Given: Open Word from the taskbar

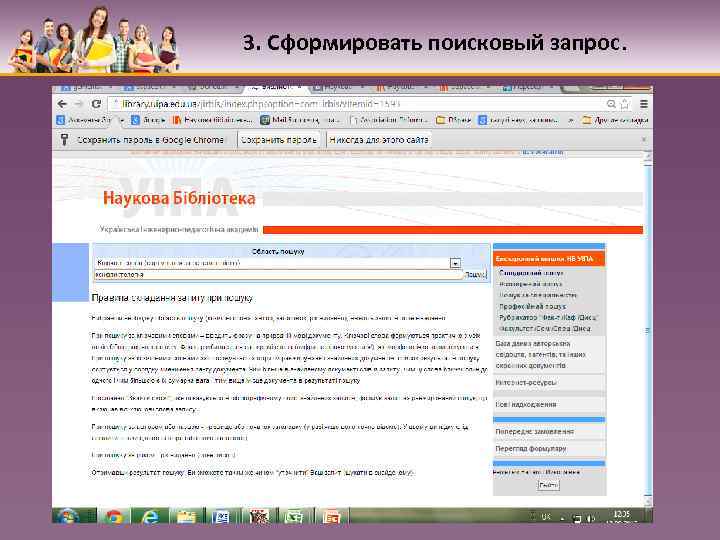Looking at the screenshot, I should click(221, 517).
